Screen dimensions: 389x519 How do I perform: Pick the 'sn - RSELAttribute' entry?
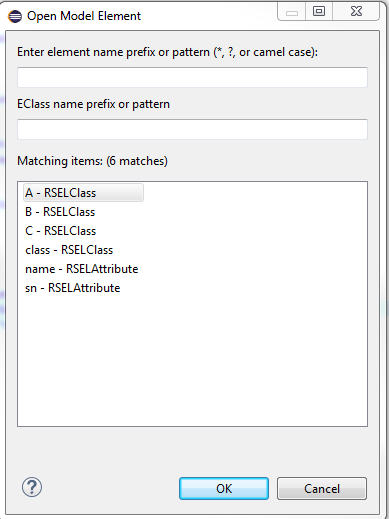coord(73,288)
